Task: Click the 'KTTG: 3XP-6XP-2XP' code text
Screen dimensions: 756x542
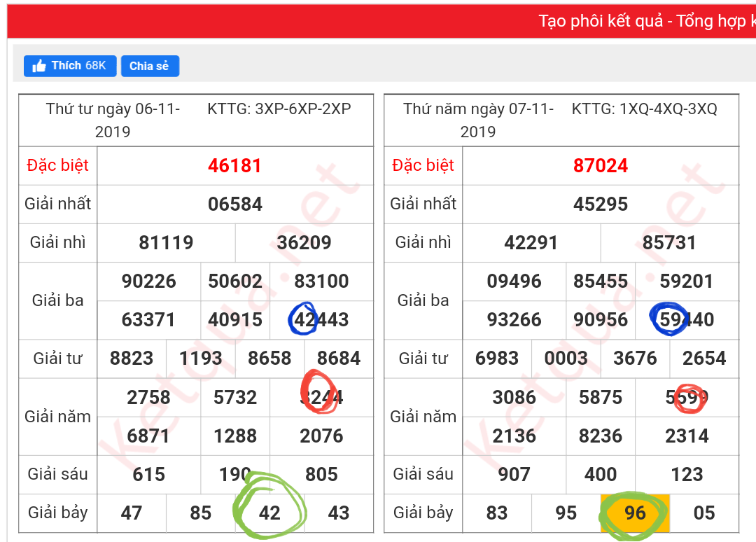Action: [279, 109]
